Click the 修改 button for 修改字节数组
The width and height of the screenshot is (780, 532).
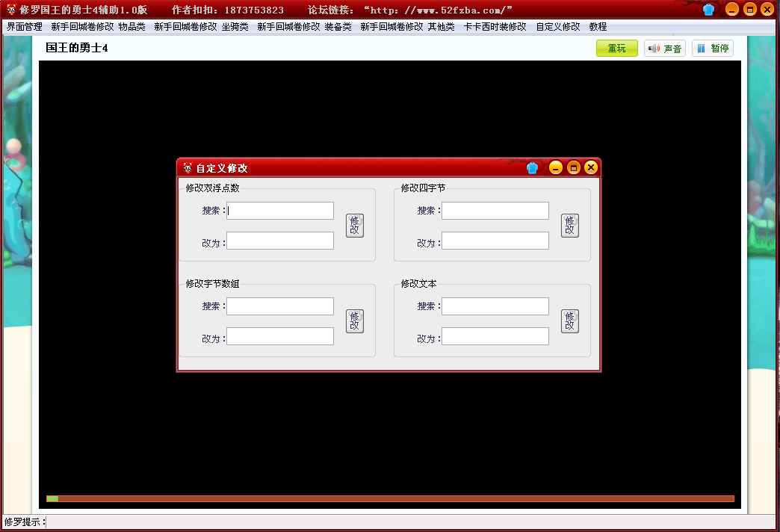[x=355, y=321]
